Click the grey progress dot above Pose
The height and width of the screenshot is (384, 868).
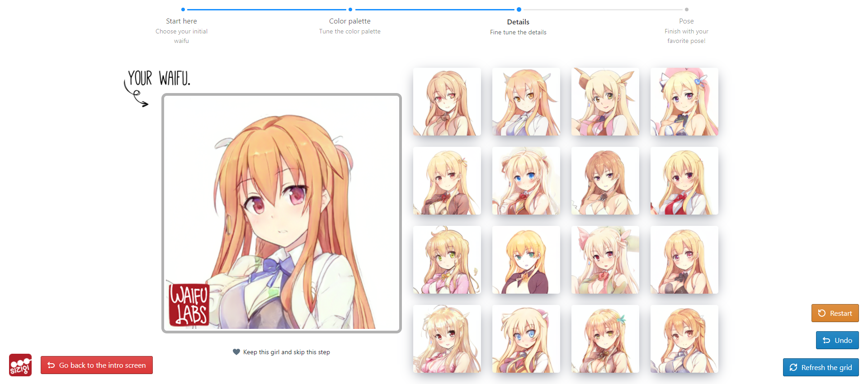pyautogui.click(x=687, y=9)
